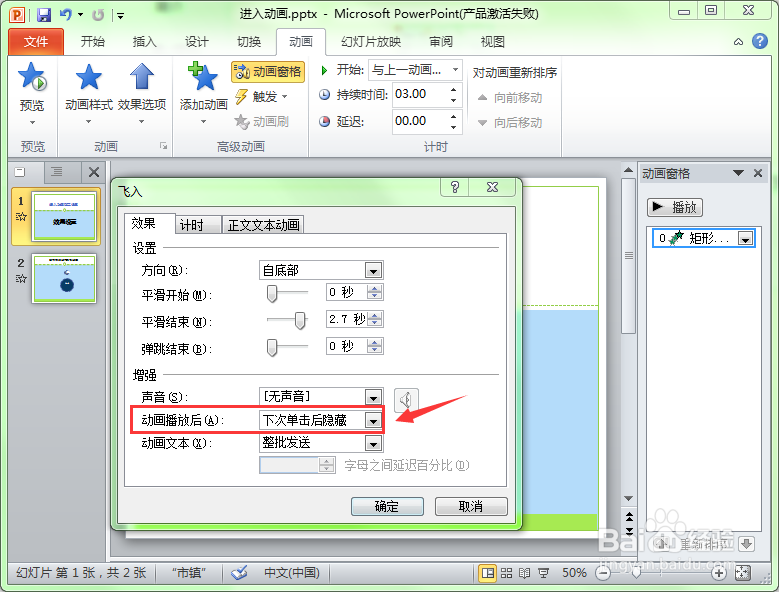Open the PowerPoint Help question icon
The height and width of the screenshot is (592, 779).
tap(760, 41)
